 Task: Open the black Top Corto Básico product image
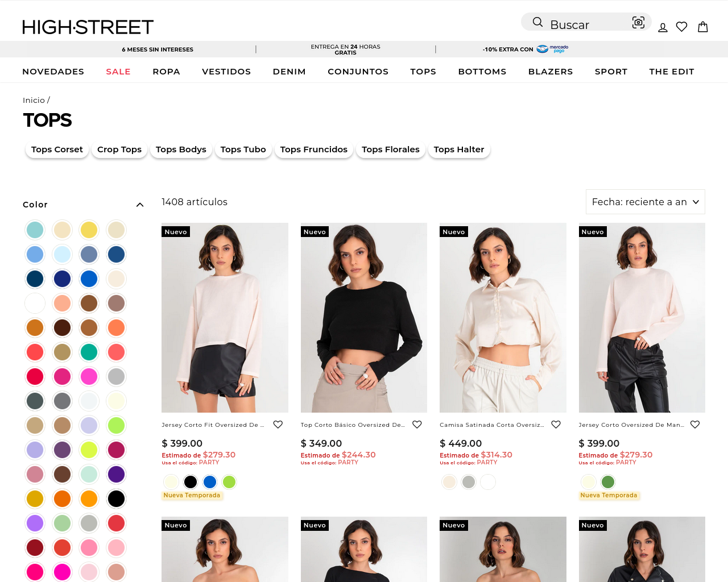pos(364,318)
